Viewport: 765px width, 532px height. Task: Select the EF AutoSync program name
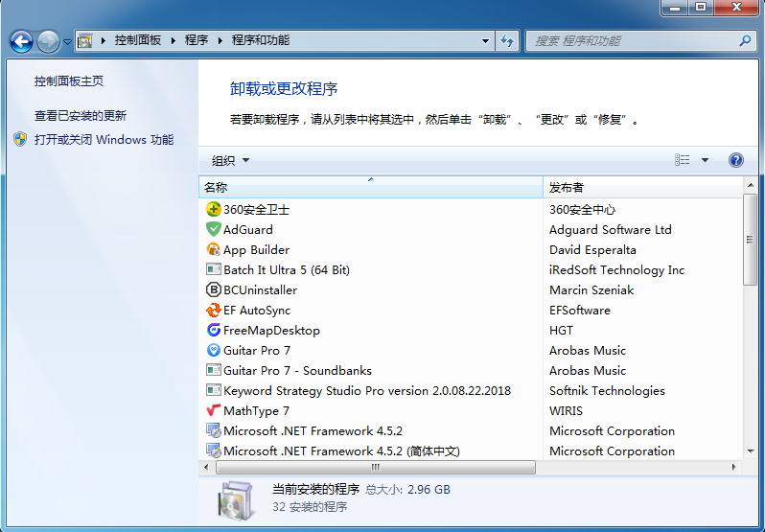[x=257, y=311]
